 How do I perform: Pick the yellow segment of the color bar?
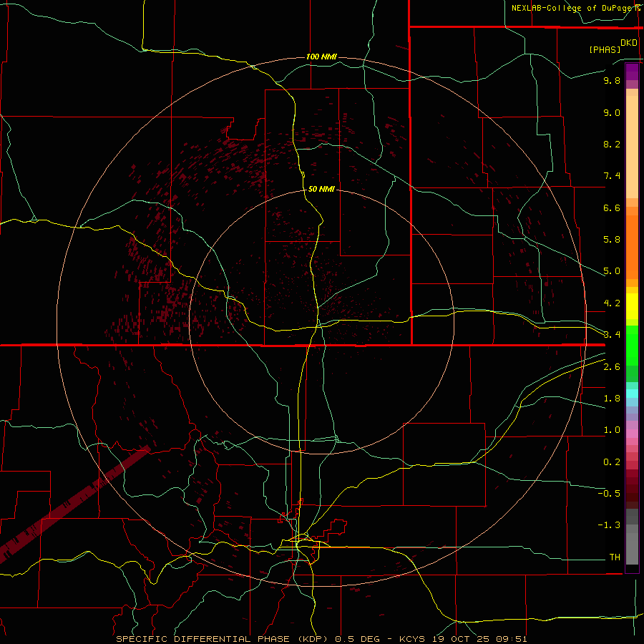[632, 306]
